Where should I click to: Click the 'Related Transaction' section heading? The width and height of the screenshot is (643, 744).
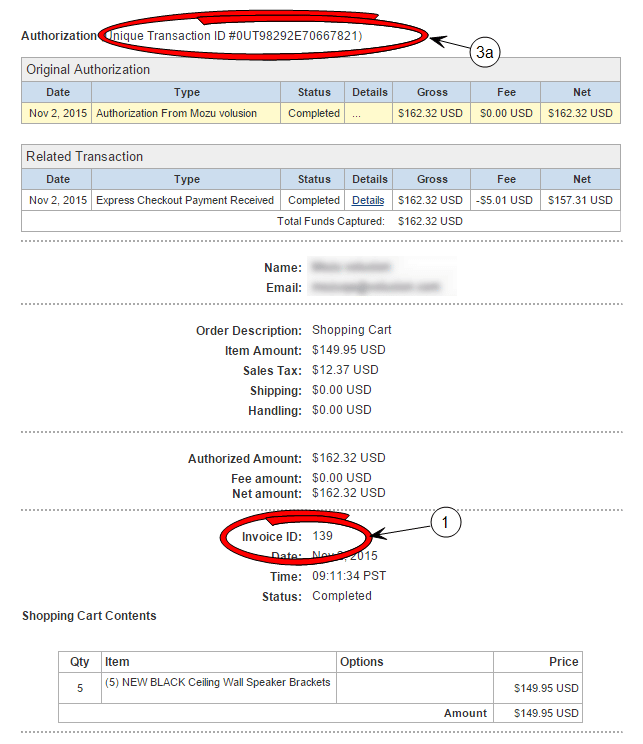pos(84,157)
